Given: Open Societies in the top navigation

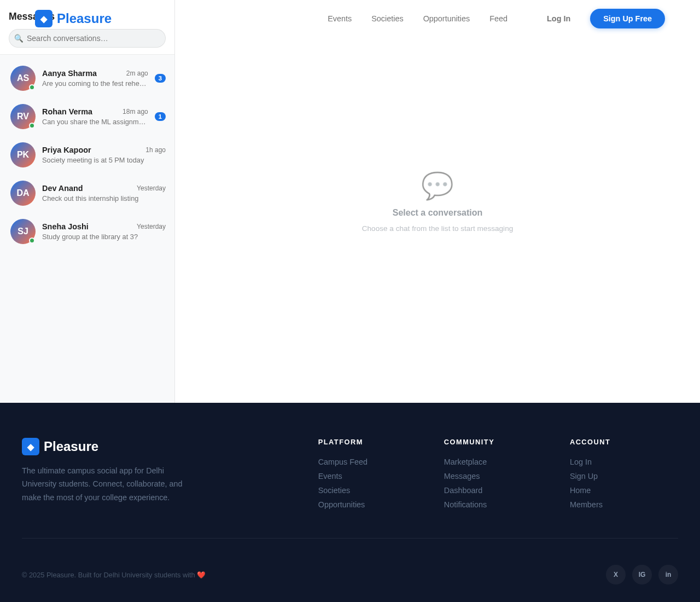Looking at the screenshot, I should tap(387, 19).
